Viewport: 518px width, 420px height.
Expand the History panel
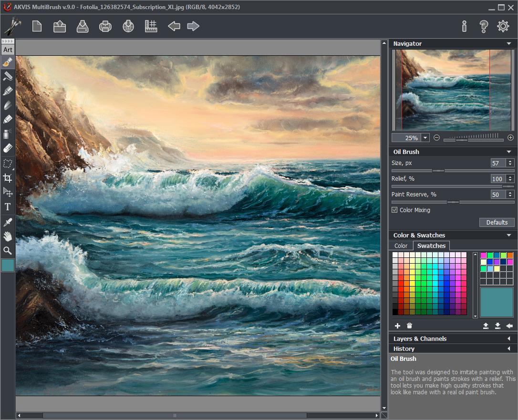point(508,348)
